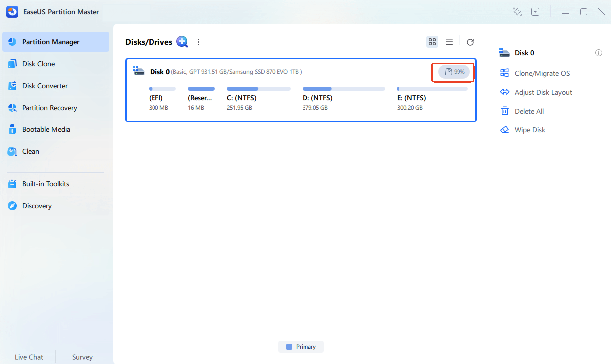Screen dimensions: 611x364
Task: Open the Discovery page
Action: pos(56,206)
